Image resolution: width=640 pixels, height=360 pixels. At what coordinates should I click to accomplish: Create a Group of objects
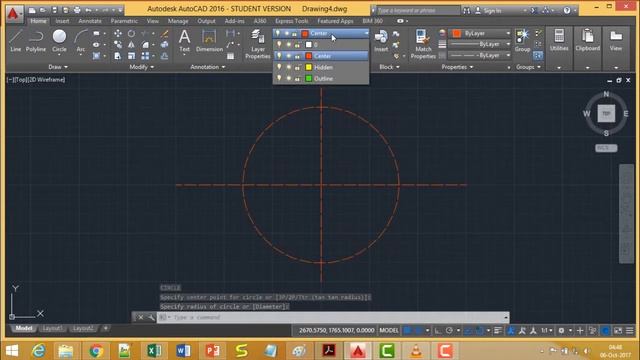coord(522,40)
